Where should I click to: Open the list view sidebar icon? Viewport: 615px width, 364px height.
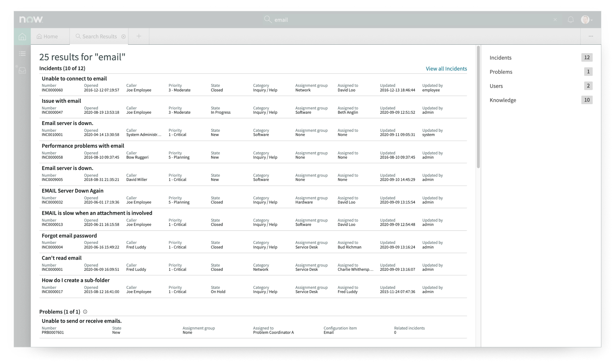coord(22,54)
